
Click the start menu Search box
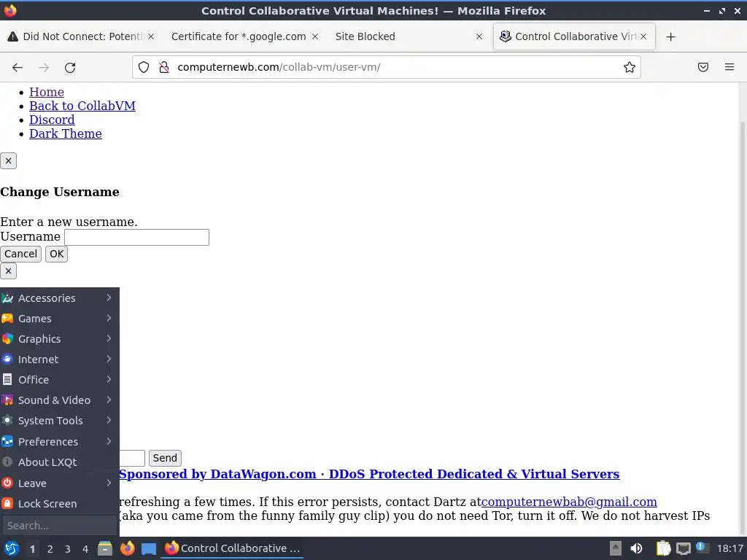click(60, 526)
